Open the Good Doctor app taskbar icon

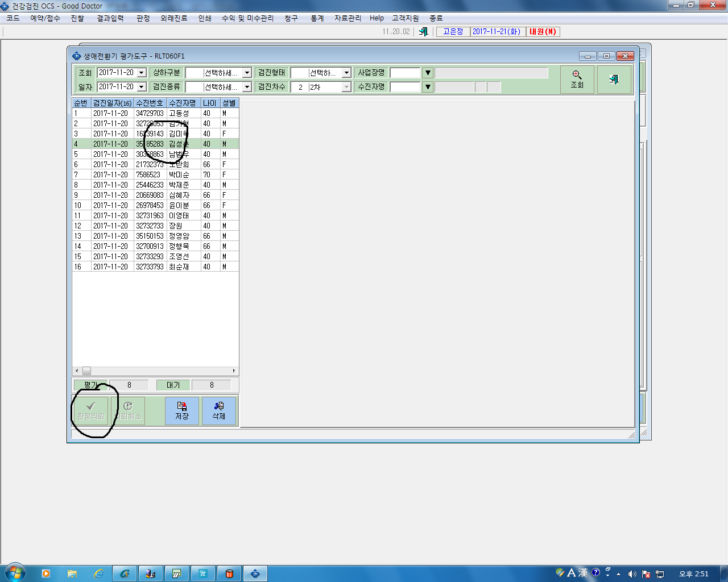[255, 573]
